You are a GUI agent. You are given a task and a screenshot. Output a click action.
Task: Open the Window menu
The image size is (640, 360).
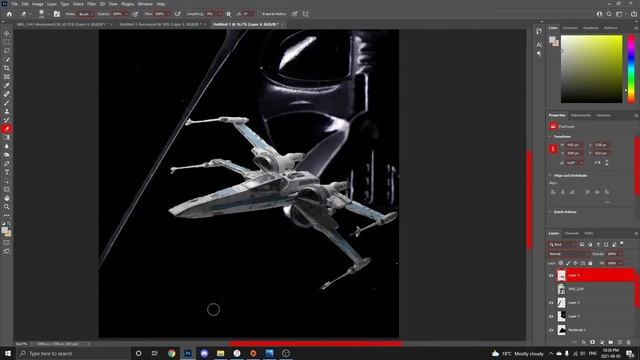(x=145, y=4)
